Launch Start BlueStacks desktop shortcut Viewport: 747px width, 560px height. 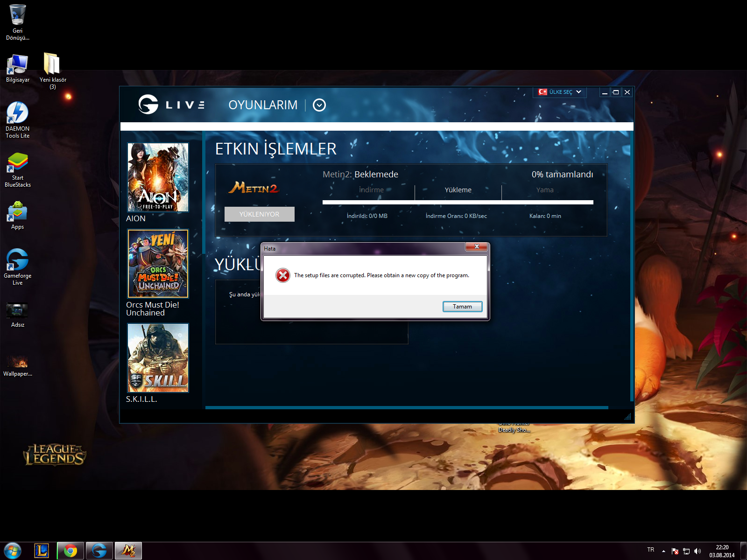(x=17, y=163)
